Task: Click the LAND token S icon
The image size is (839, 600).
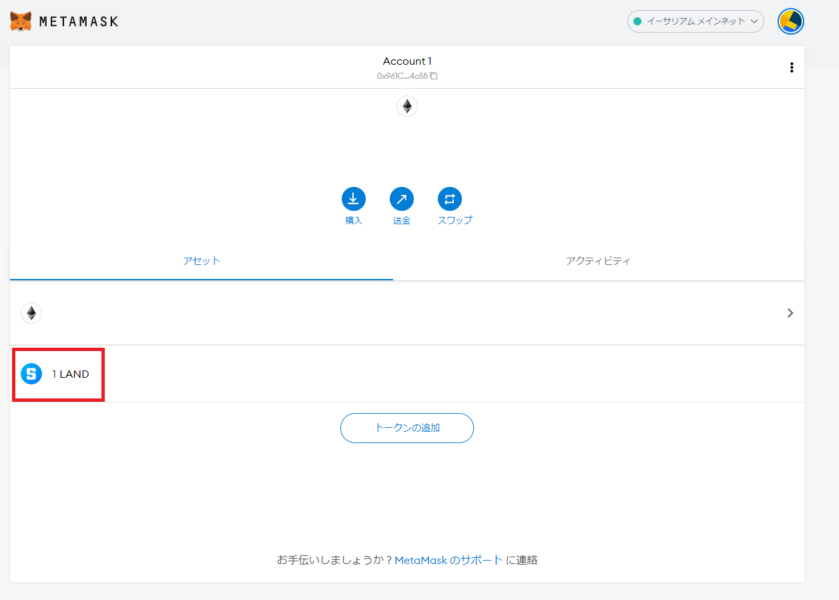Action: pos(32,374)
